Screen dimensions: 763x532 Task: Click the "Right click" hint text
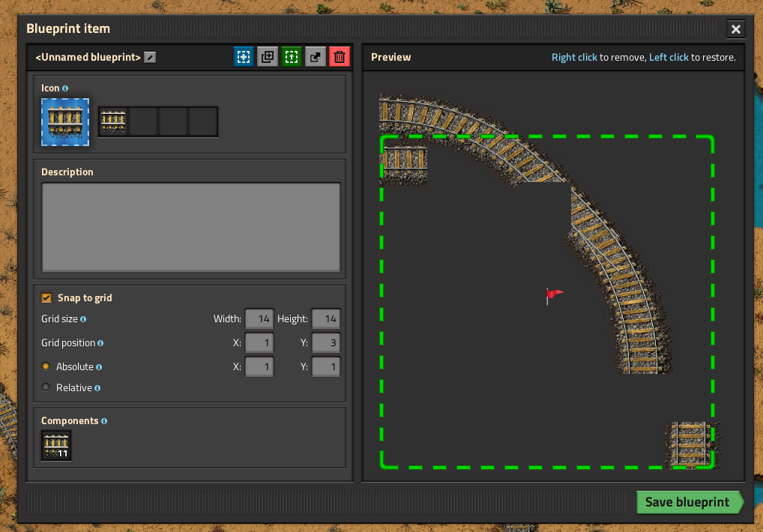click(574, 58)
